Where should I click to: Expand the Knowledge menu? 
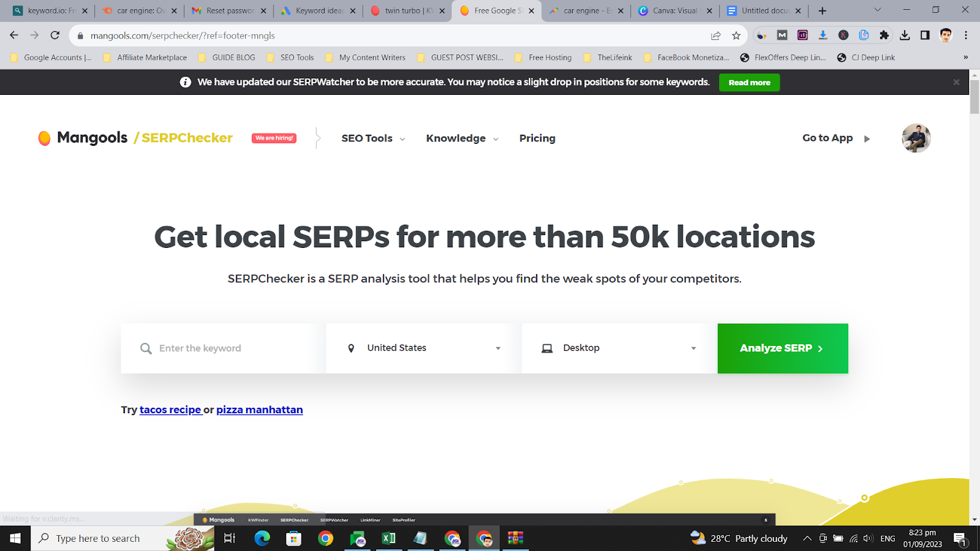tap(462, 138)
